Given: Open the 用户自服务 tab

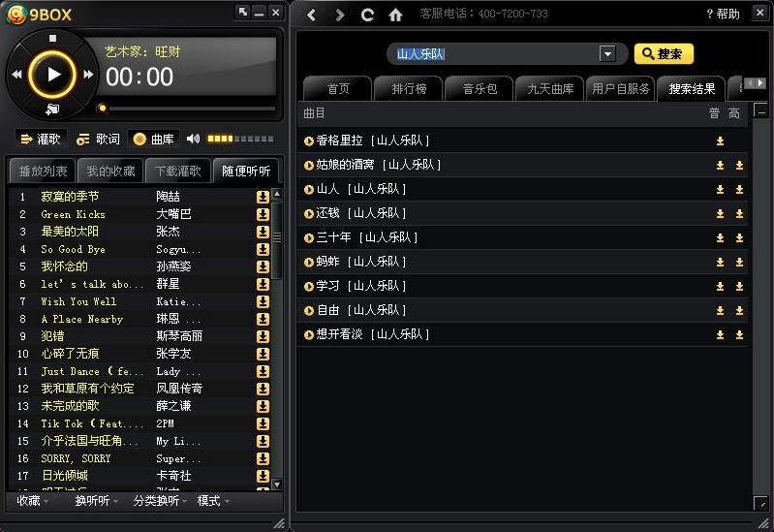Looking at the screenshot, I should tap(621, 89).
